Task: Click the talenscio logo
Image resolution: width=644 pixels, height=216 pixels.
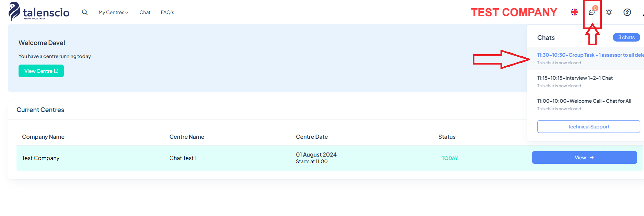Action: tap(39, 12)
